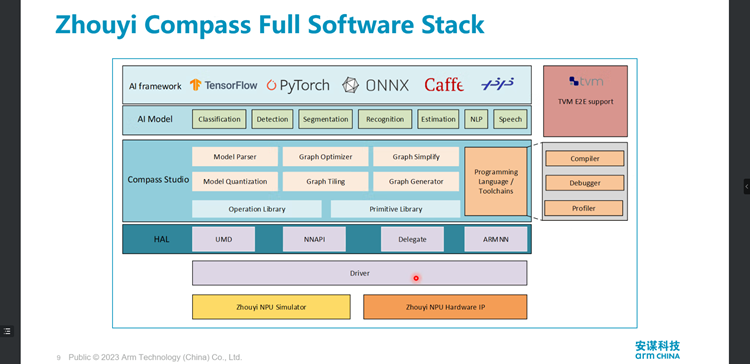Click the PaddlePaddle logo beside Caffe

pos(497,84)
